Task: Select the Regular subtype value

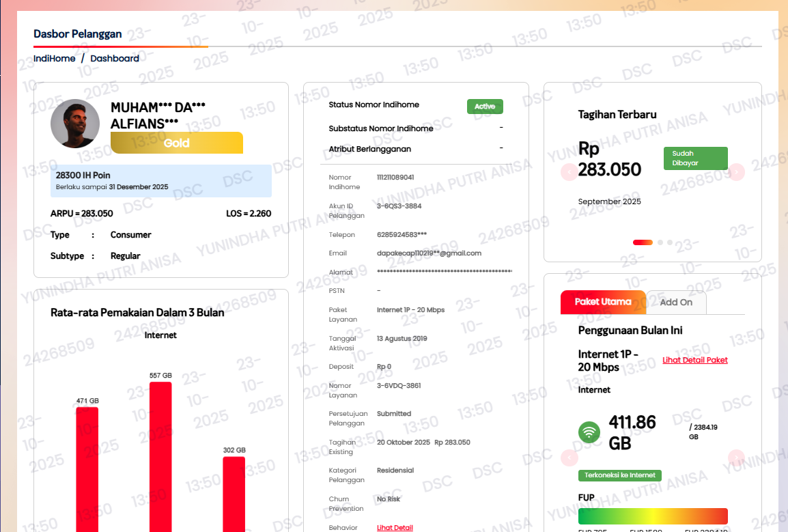Action: point(125,256)
